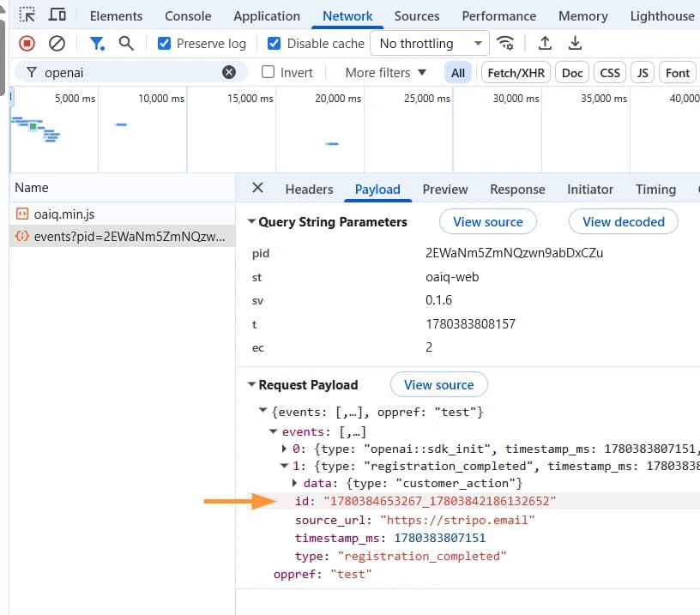
Task: Export HAR file download icon
Action: click(575, 43)
